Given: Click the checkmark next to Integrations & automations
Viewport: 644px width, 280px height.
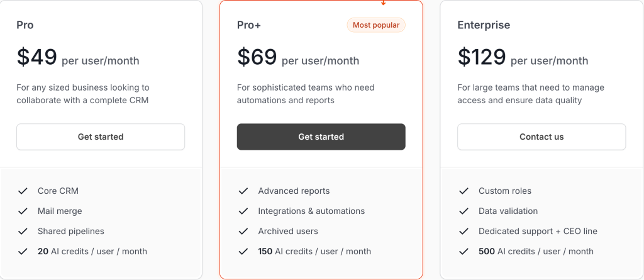Looking at the screenshot, I should tap(243, 211).
